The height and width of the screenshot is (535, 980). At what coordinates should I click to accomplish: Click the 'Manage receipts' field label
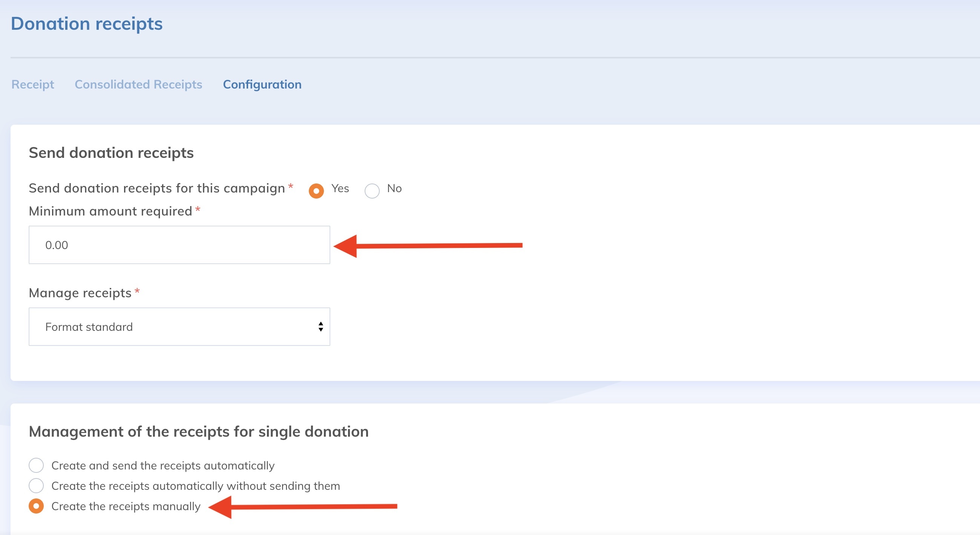click(x=80, y=293)
